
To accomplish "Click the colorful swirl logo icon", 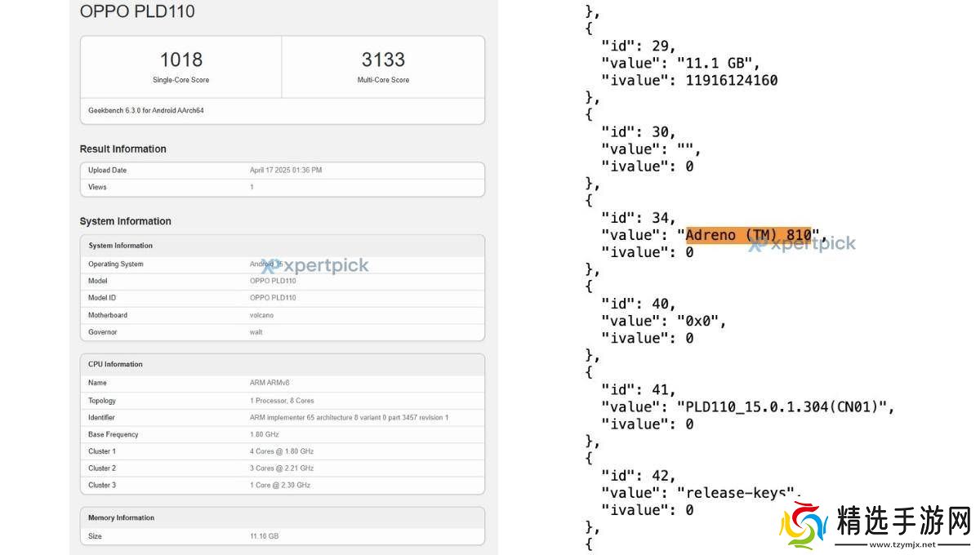I will coord(803,525).
